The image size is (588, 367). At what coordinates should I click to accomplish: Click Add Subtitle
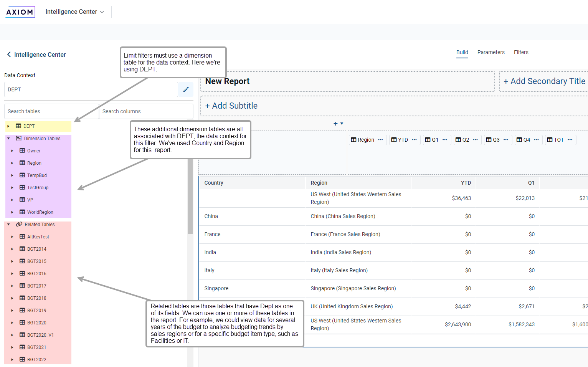231,106
